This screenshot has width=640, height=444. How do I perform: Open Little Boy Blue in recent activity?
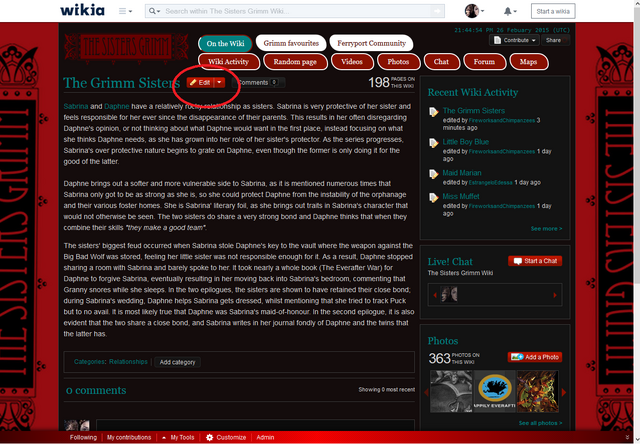pyautogui.click(x=466, y=142)
